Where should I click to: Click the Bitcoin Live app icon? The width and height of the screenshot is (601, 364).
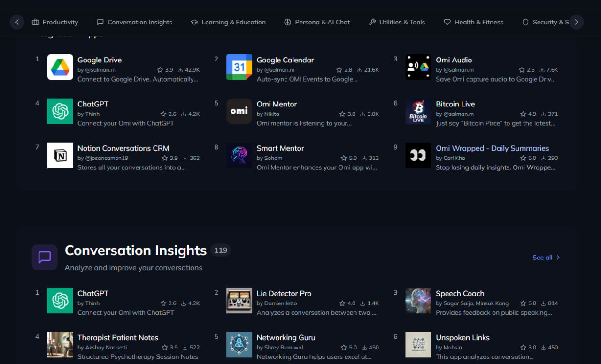tap(417, 111)
